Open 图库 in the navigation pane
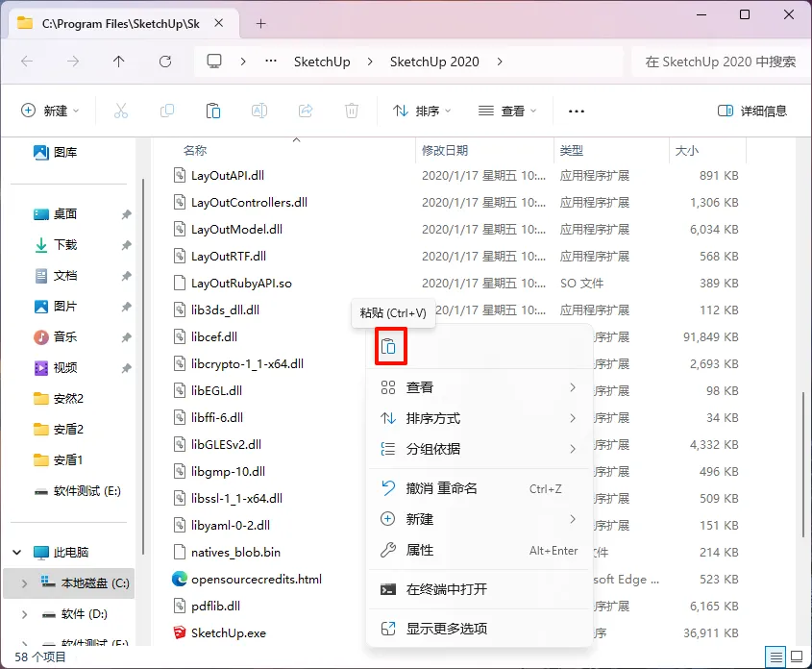This screenshot has height=669, width=812. tap(55, 152)
